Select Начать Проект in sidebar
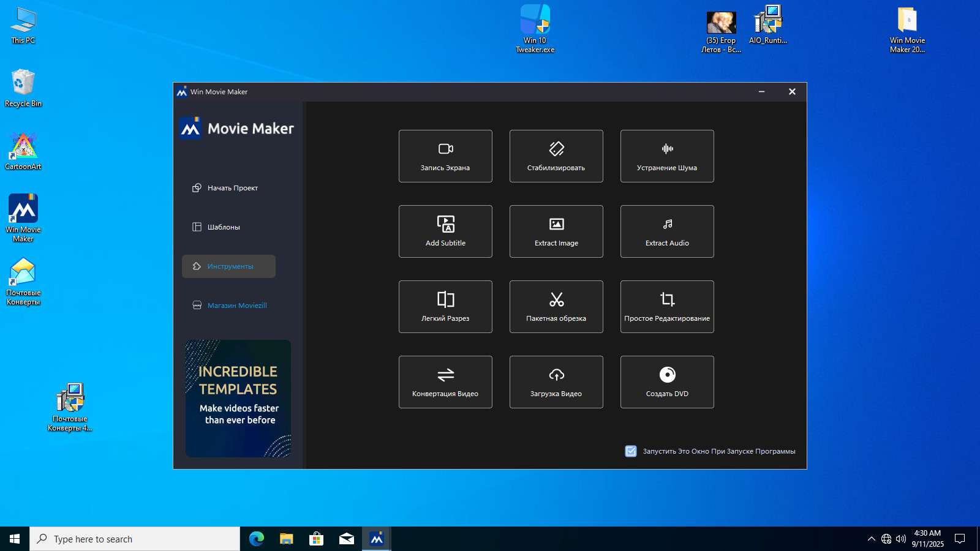The image size is (980, 551). click(x=228, y=188)
